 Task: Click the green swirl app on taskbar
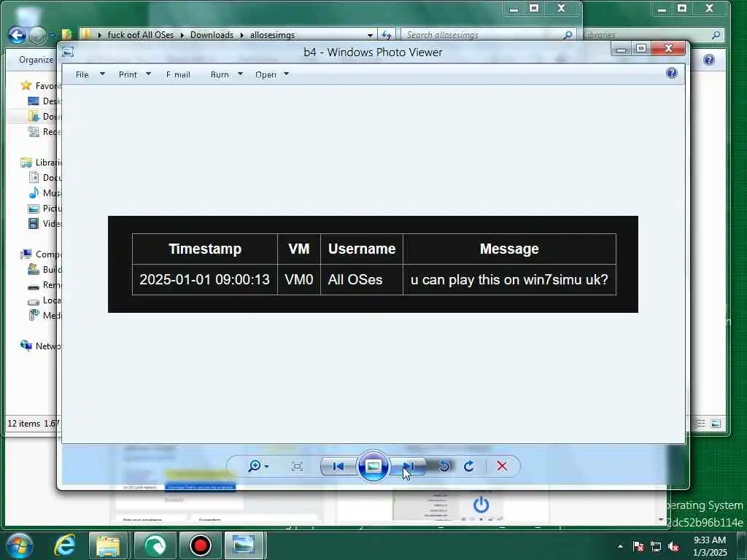[155, 545]
